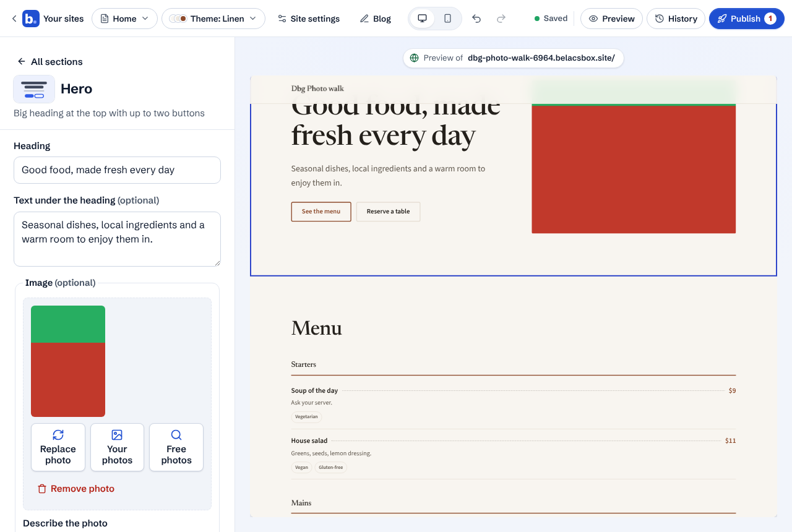Click the 'House salad' menu item

pos(309,441)
